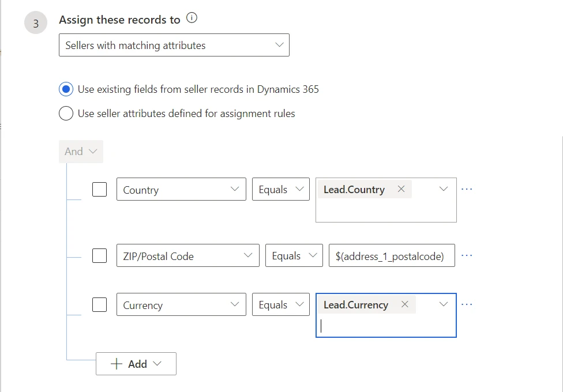Open the info tooltip beside Assign these records to
The height and width of the screenshot is (392, 563).
point(190,17)
